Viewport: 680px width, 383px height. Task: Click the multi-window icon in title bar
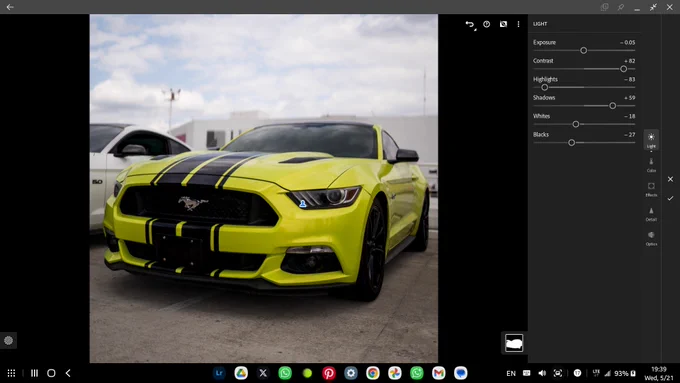tap(605, 7)
